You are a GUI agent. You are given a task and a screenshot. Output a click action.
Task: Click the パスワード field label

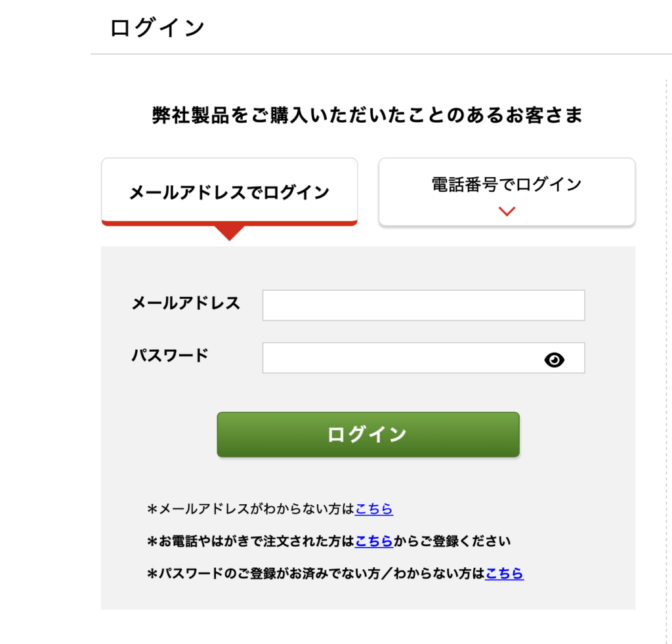[170, 355]
